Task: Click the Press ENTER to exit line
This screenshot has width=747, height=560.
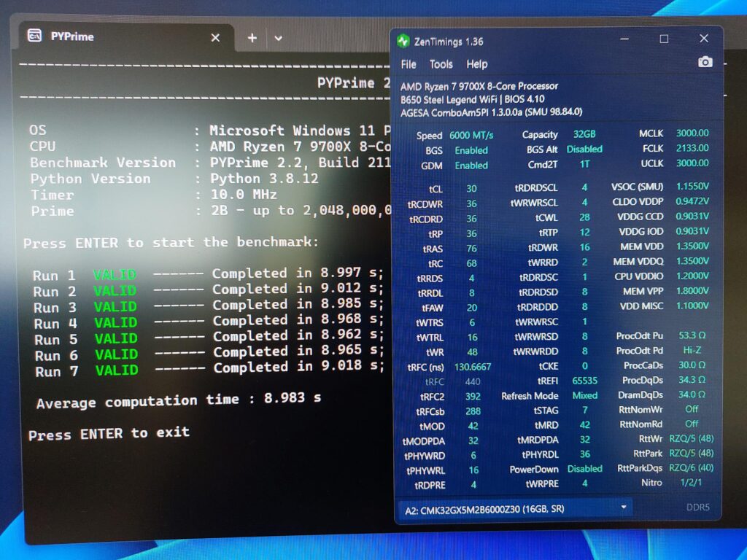Action: tap(109, 434)
